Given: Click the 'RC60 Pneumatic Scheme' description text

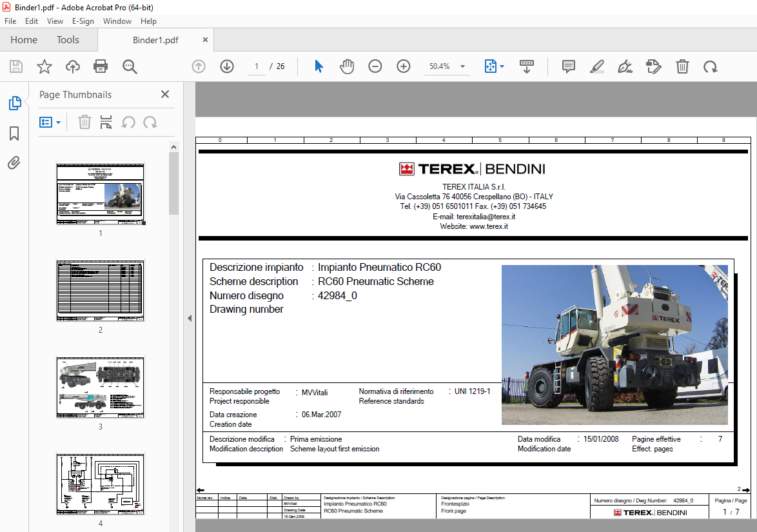Looking at the screenshot, I should click(376, 281).
